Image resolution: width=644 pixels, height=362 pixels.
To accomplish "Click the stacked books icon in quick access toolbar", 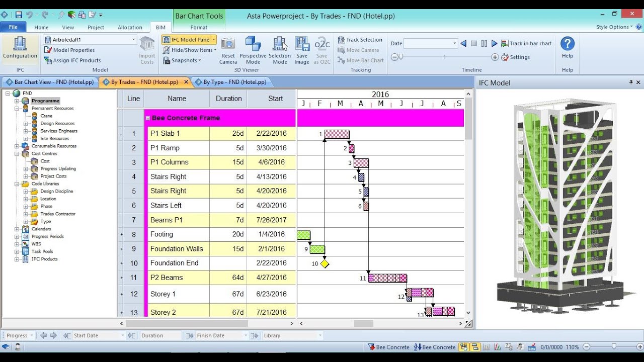I will (72, 15).
